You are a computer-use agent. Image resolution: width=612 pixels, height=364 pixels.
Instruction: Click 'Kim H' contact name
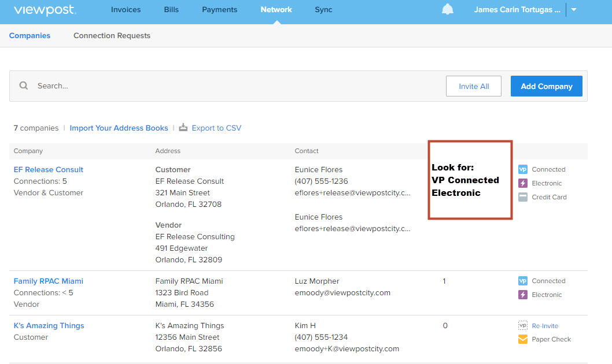305,325
